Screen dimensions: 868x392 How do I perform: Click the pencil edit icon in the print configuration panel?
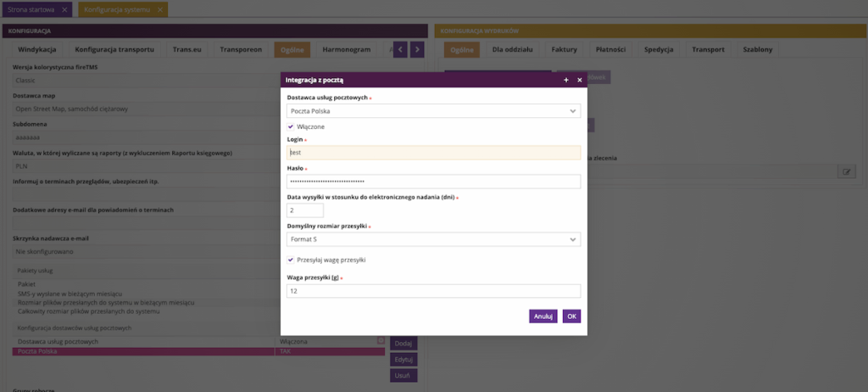[x=847, y=172]
